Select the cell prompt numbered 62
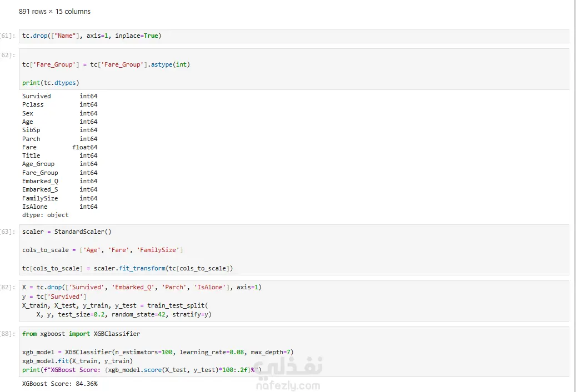Screen dimensions: 576x392 click(x=8, y=56)
